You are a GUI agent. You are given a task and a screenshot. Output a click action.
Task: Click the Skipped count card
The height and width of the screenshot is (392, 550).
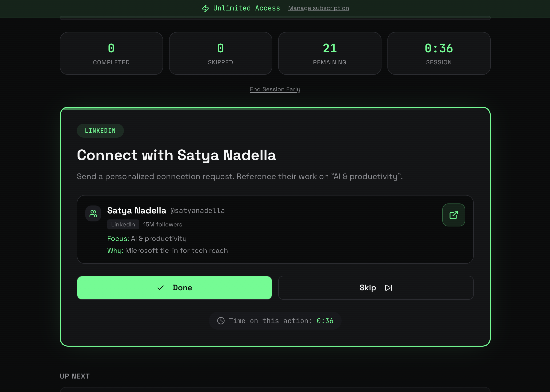220,53
